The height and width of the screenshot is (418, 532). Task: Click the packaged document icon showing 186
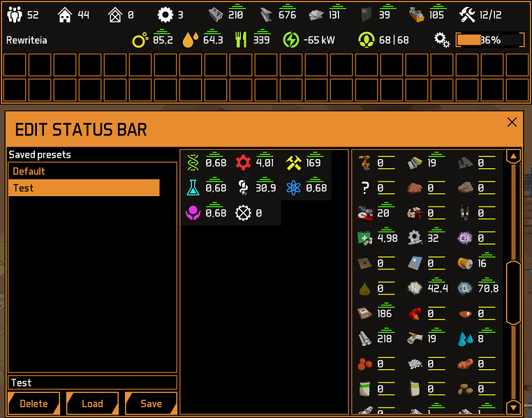coord(365,313)
